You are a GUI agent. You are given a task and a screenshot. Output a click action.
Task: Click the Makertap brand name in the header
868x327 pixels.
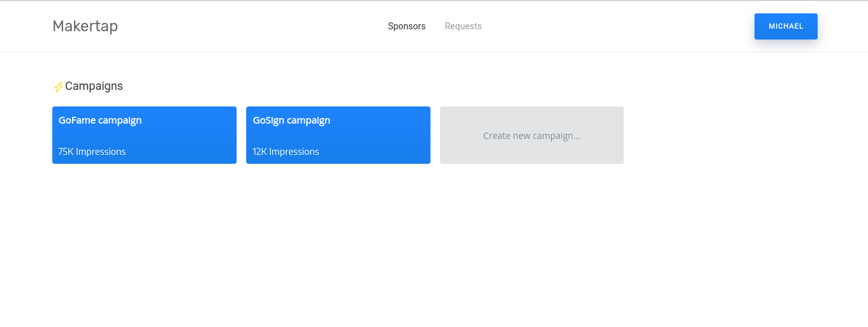85,26
